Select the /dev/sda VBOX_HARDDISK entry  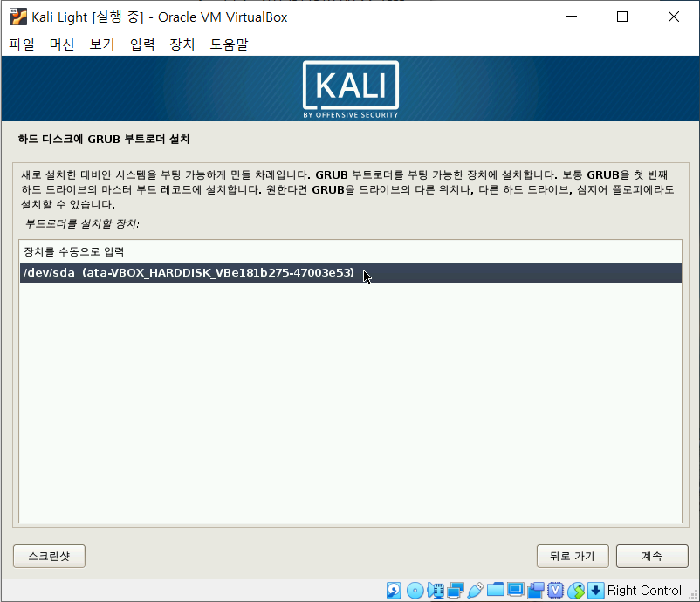[351, 273]
